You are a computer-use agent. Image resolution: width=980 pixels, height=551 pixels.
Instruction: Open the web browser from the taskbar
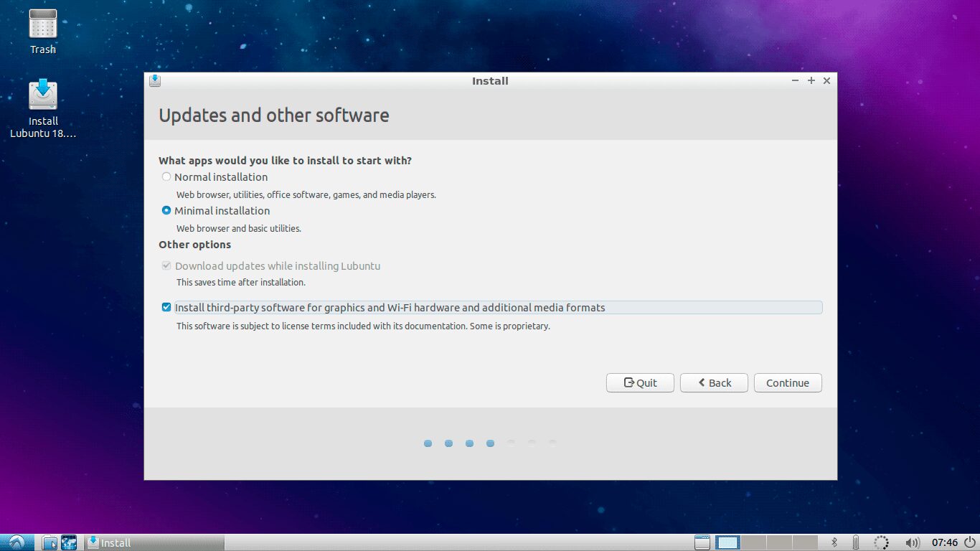pos(69,542)
